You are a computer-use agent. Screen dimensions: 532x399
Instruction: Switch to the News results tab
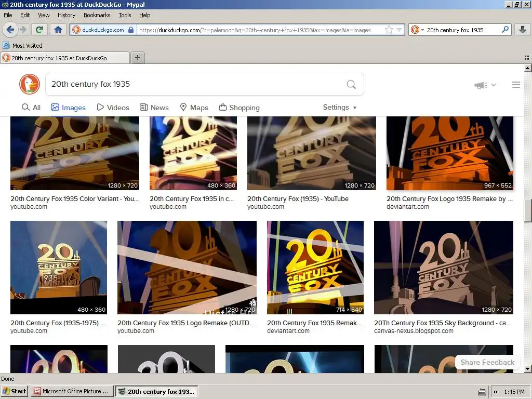[154, 108]
